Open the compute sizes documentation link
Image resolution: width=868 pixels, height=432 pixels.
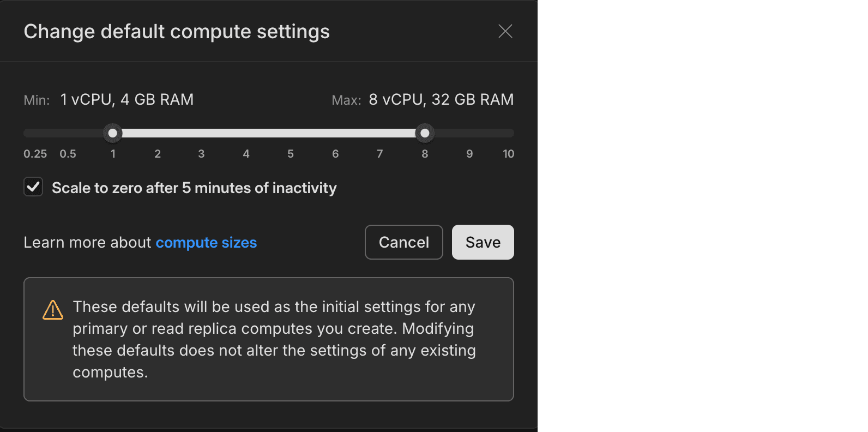pyautogui.click(x=206, y=242)
